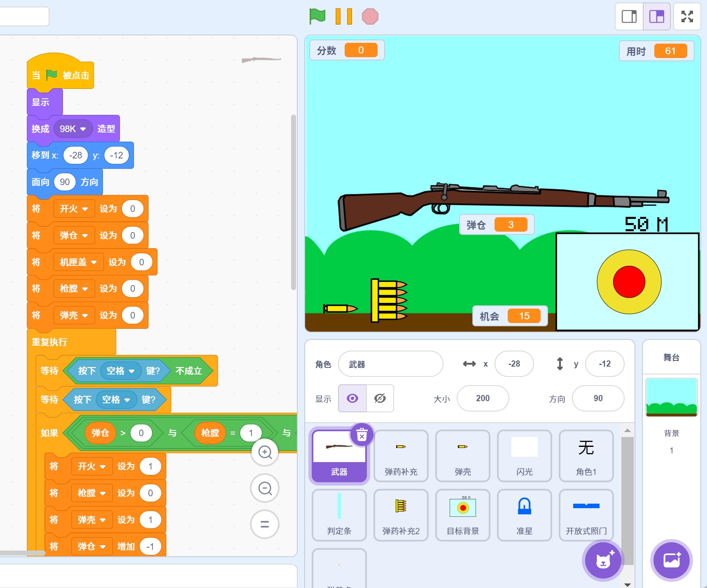
Task: Enter fullscreen stage mode
Action: coord(687,16)
